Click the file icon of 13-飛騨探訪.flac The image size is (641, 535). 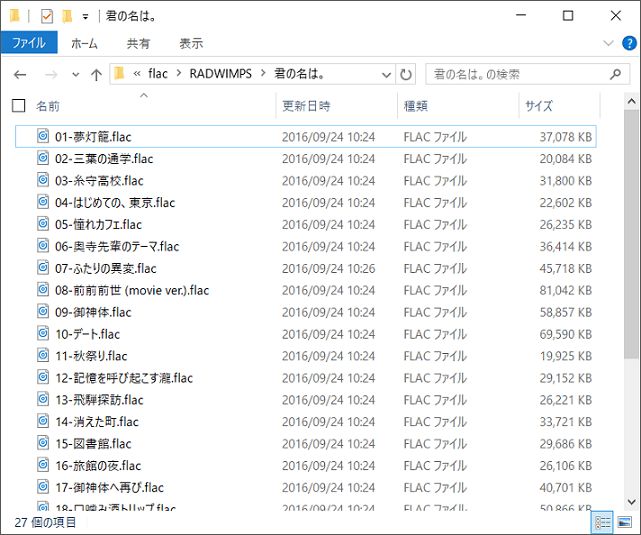(43, 399)
